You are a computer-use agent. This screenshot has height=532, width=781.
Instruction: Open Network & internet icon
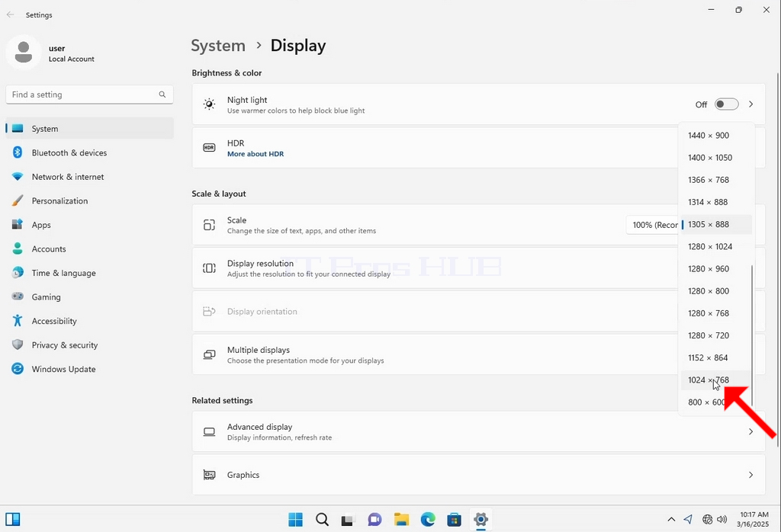18,177
